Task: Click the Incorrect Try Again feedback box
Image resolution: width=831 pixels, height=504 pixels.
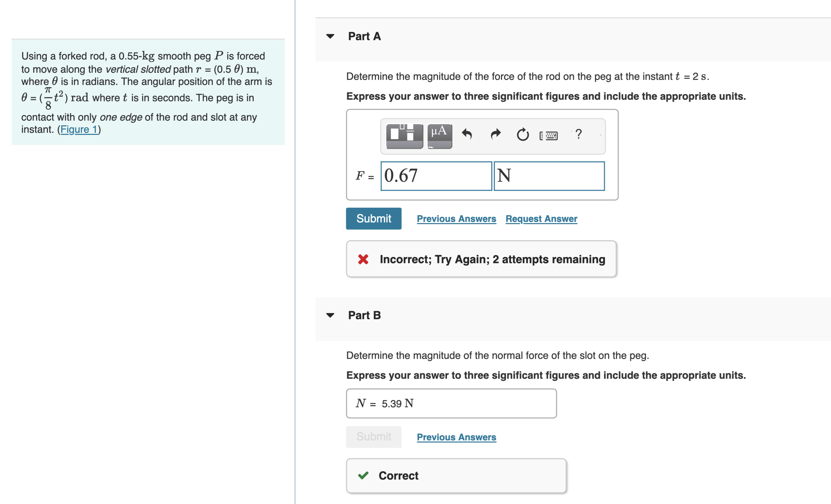Action: click(x=482, y=259)
